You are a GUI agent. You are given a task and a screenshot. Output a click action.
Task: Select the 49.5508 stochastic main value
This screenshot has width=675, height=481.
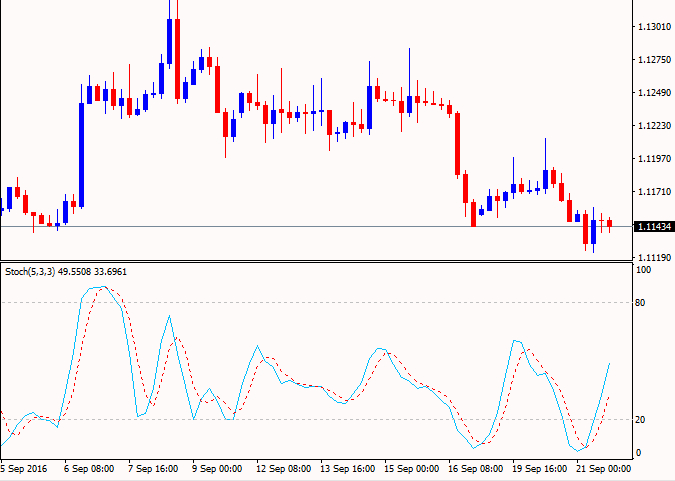(74, 272)
